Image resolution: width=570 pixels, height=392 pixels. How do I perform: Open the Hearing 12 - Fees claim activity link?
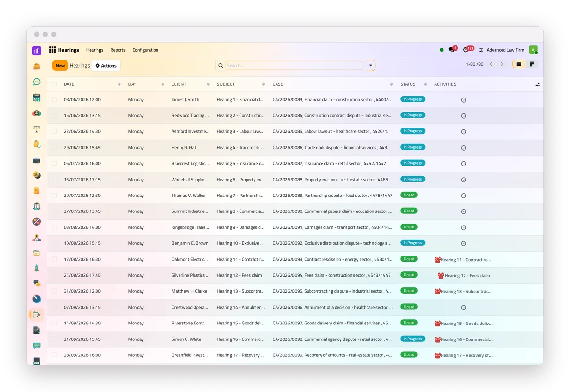[467, 276]
